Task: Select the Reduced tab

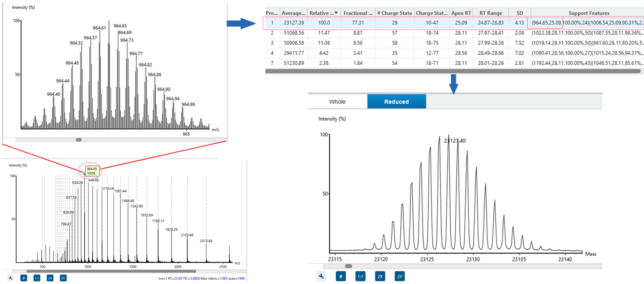Action: click(x=396, y=102)
